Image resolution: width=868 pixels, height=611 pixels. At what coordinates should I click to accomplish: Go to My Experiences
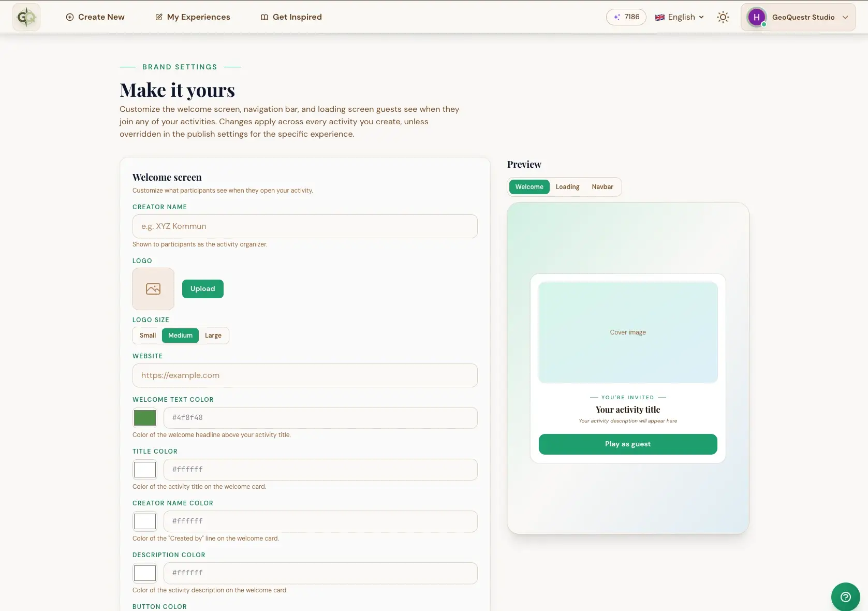coord(193,17)
